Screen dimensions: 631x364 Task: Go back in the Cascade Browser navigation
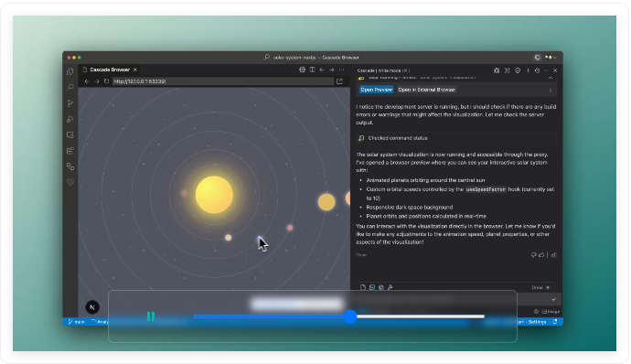(87, 81)
